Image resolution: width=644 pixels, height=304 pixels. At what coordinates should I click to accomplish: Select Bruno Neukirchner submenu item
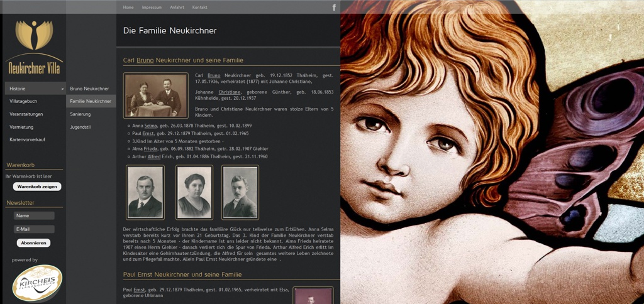point(89,89)
